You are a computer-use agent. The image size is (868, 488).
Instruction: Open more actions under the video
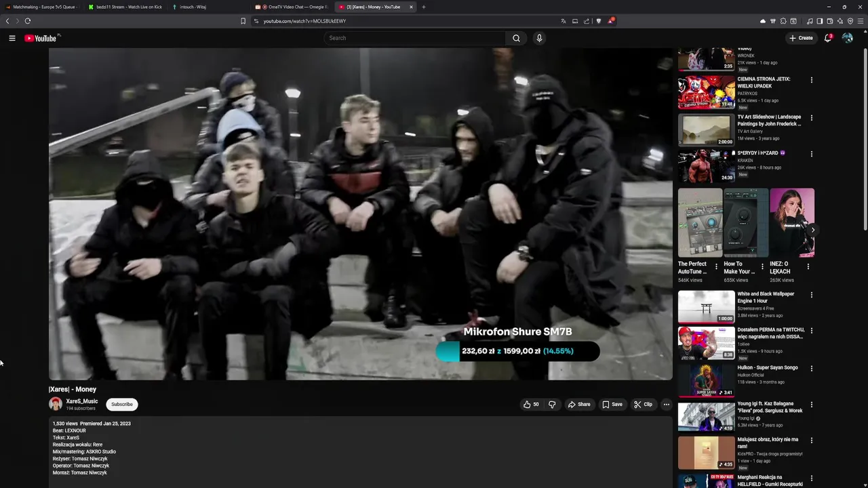tap(666, 405)
